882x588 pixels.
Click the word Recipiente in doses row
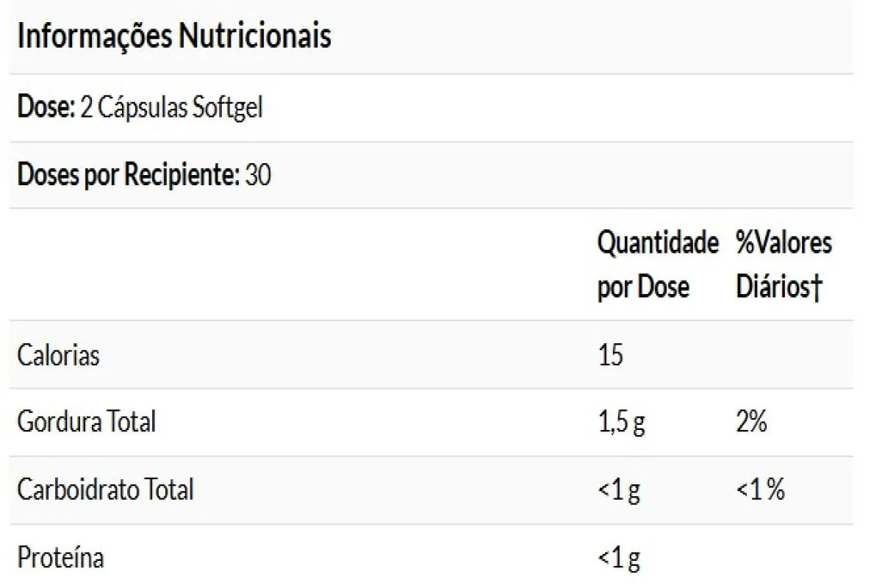pos(181,176)
